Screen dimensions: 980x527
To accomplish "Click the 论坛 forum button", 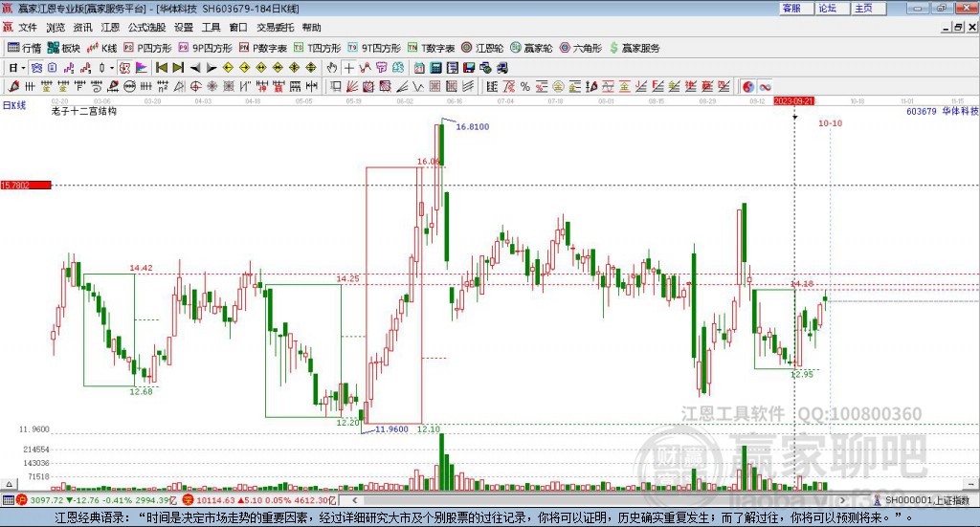I will click(833, 8).
